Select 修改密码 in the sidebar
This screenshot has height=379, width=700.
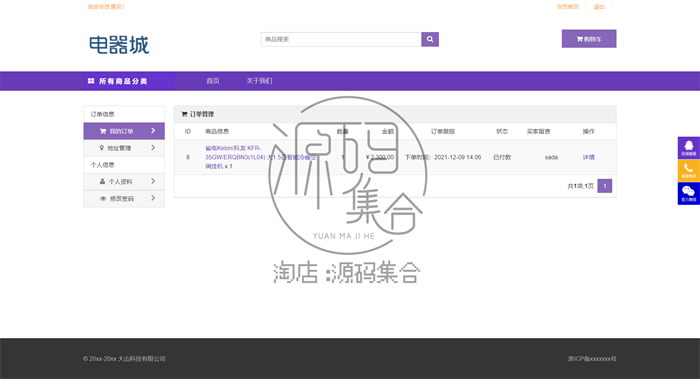coord(124,199)
